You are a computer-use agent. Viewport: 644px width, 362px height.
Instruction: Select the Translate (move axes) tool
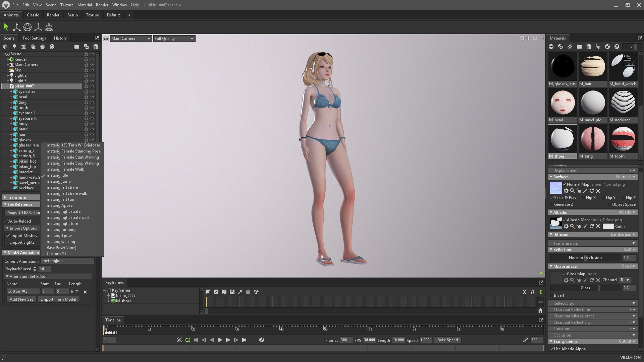[16, 27]
